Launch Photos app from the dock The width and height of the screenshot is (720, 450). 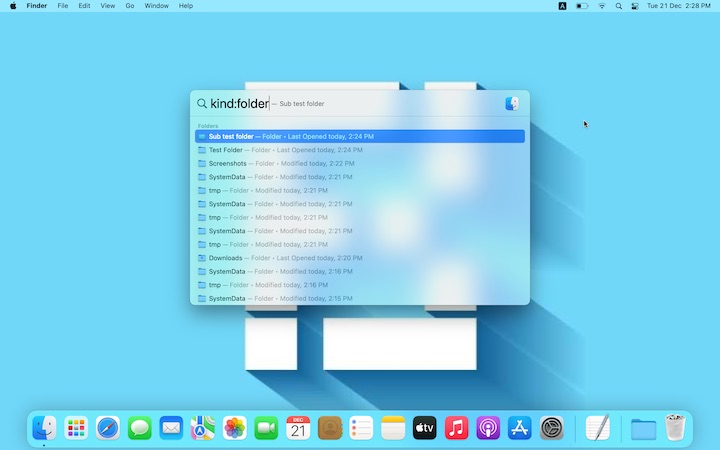click(235, 428)
